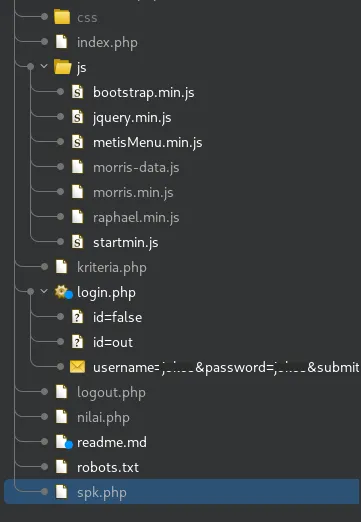Select the username=&password= POST entry
Image resolution: width=361 pixels, height=522 pixels.
click(x=226, y=368)
